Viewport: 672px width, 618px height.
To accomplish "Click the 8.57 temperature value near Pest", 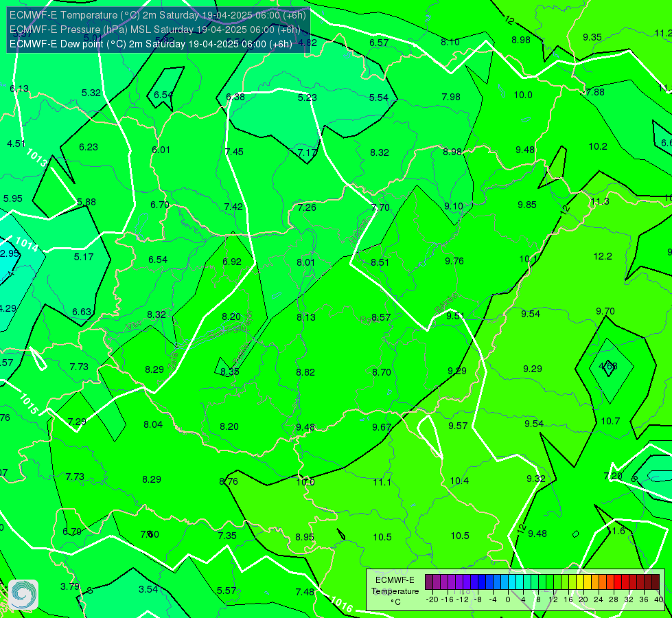I will pos(380,317).
